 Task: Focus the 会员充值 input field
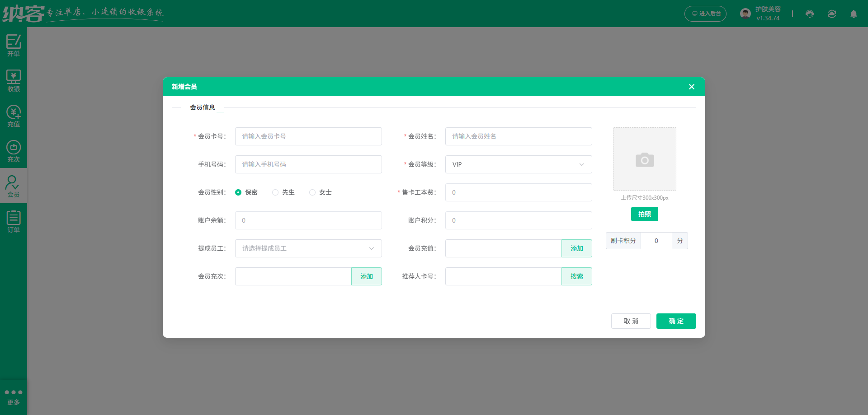click(x=503, y=248)
